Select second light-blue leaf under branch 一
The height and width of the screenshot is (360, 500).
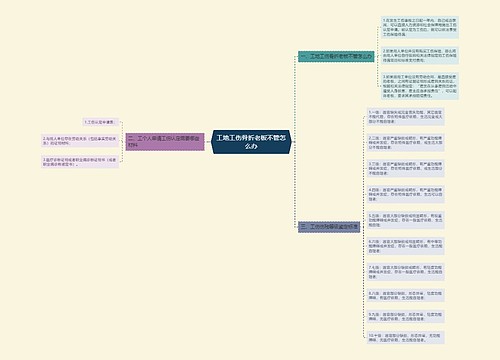[x=420, y=55]
